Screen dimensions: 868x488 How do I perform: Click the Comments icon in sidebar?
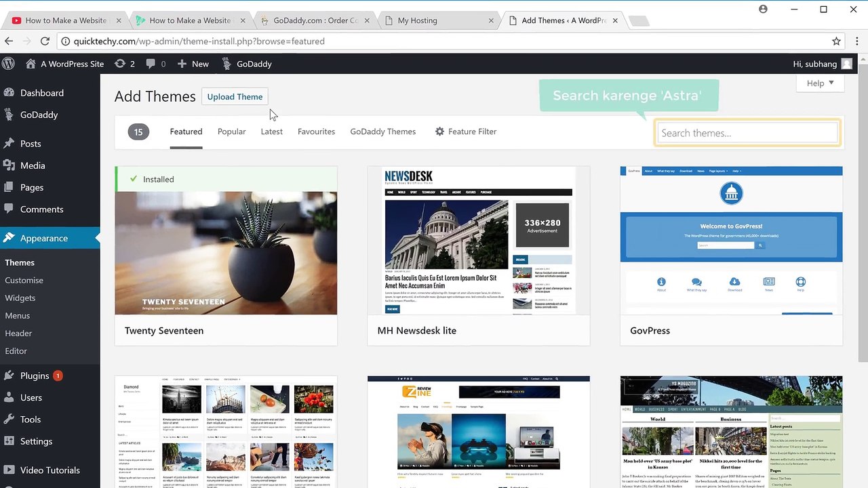[x=9, y=209]
